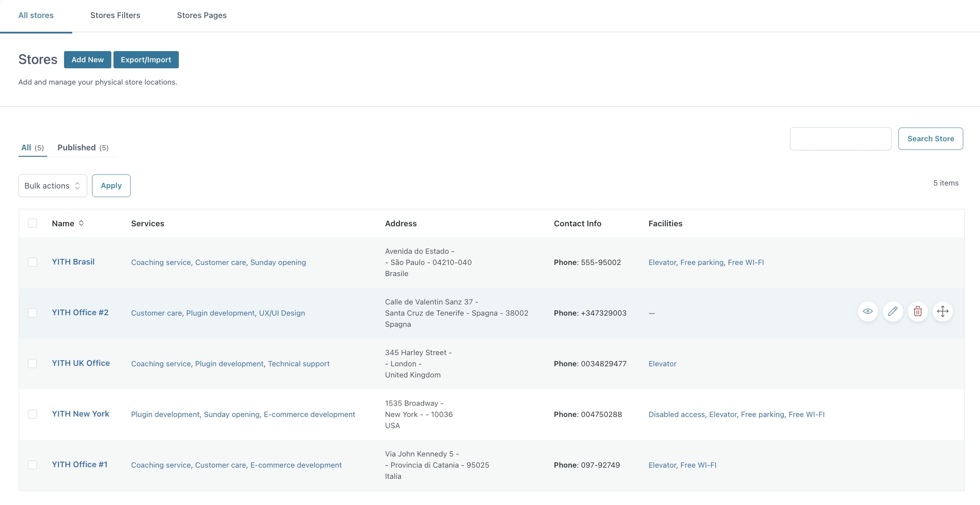Switch to the All stores tab
This screenshot has height=505, width=980.
click(36, 15)
